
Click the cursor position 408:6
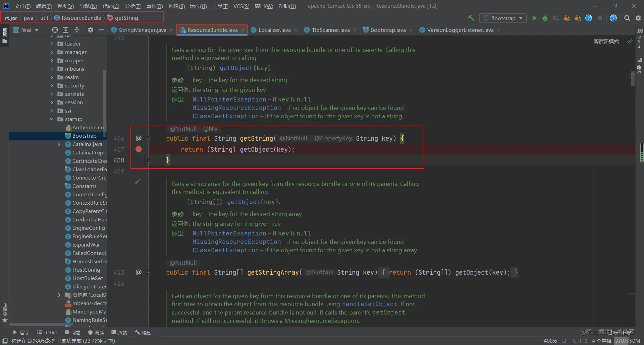(x=550, y=341)
